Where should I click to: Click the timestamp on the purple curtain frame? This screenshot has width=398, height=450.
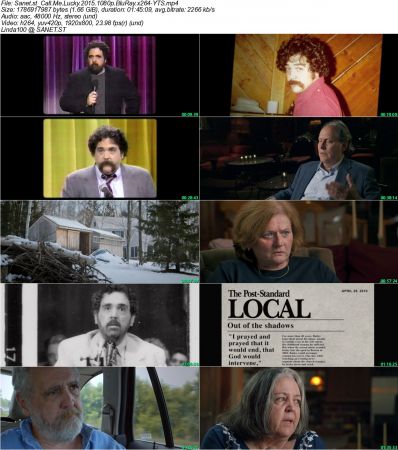(x=190, y=114)
